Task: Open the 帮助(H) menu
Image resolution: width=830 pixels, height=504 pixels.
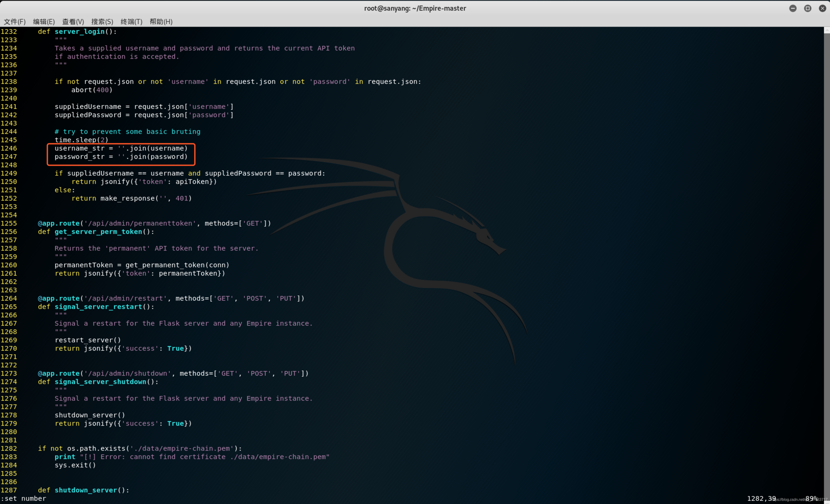Action: pyautogui.click(x=161, y=22)
